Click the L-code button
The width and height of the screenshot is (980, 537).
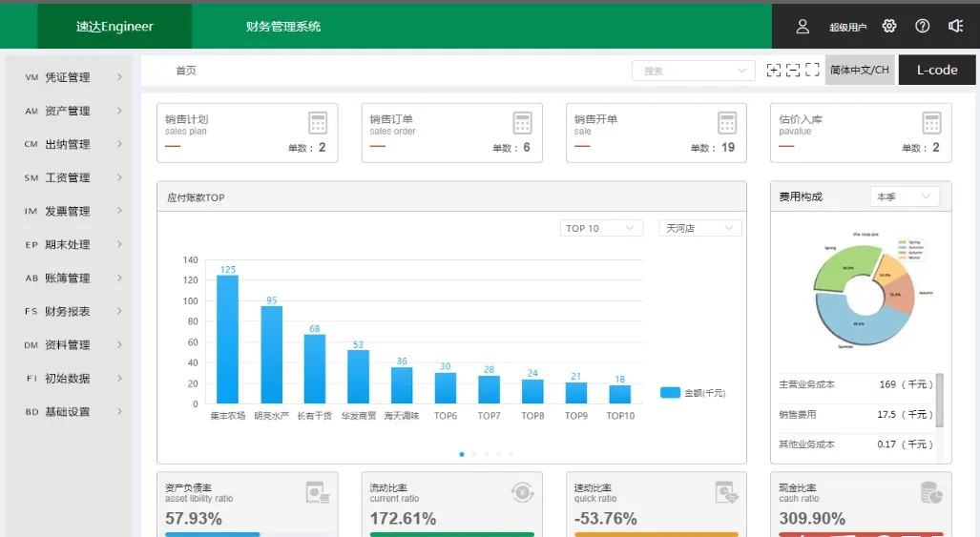point(936,71)
